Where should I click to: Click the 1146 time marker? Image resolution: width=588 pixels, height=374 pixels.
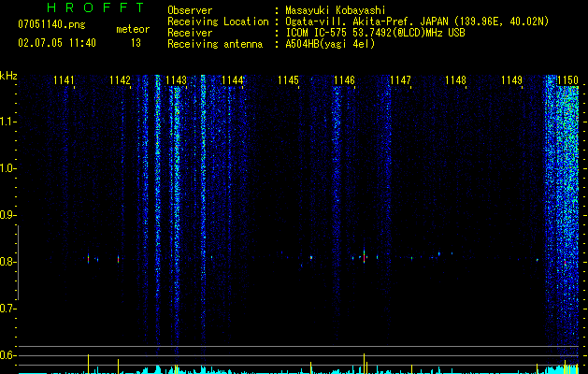[x=344, y=80]
